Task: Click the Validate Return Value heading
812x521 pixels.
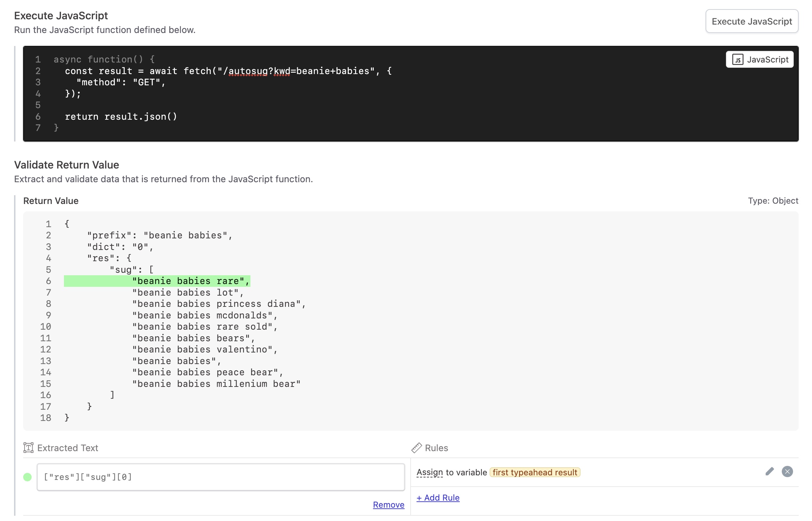Action: point(66,165)
